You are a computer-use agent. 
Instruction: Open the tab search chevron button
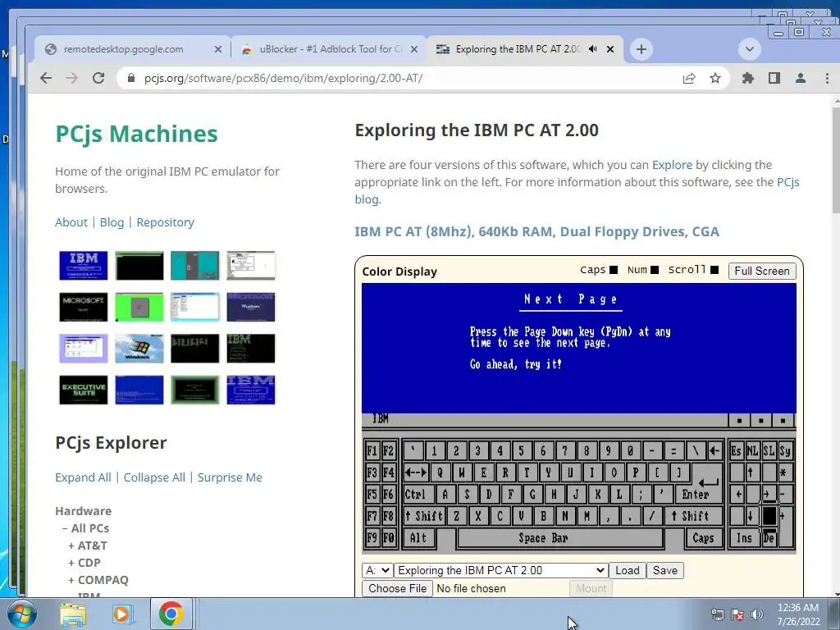pos(750,49)
